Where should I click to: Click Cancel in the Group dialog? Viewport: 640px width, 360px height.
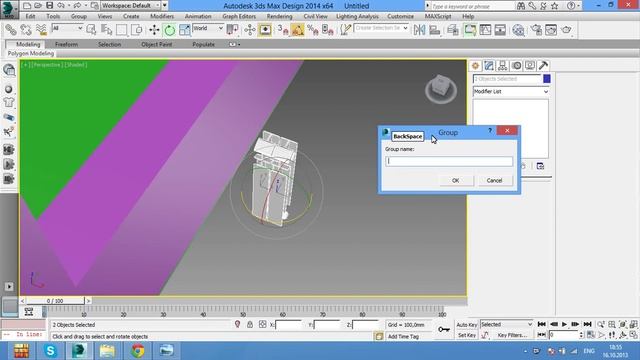pos(494,180)
